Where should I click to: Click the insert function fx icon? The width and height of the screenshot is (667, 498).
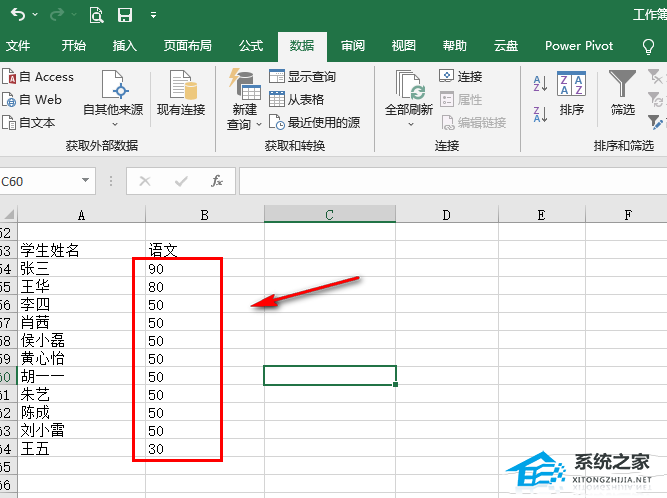pos(216,181)
